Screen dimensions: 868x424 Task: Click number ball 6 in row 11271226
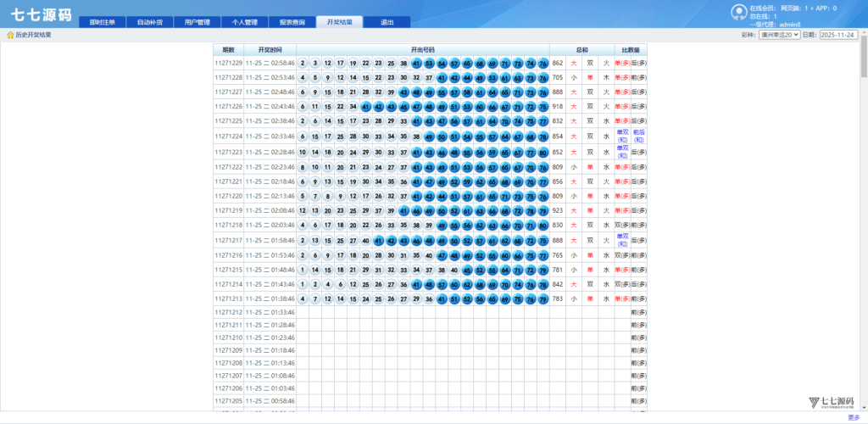click(303, 106)
